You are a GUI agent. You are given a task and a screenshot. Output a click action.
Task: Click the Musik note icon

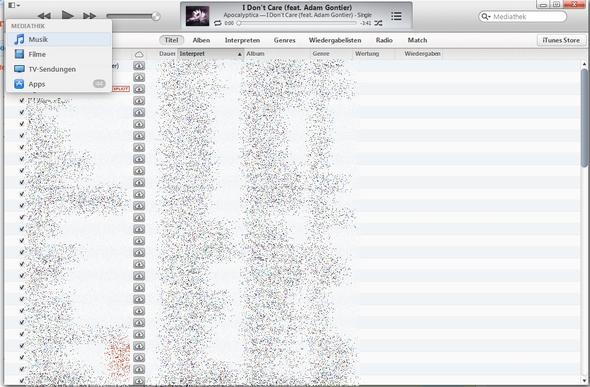click(19, 39)
